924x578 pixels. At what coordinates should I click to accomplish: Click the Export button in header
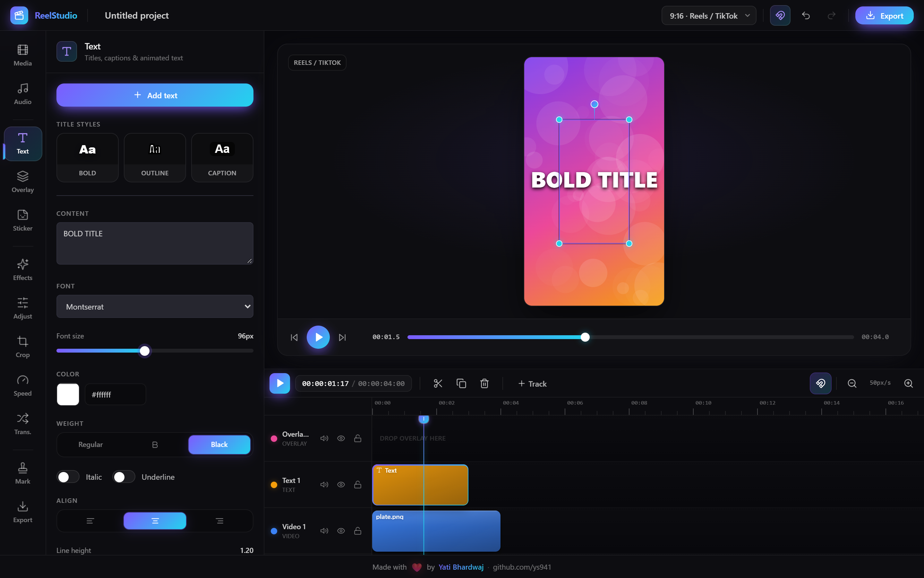pos(884,16)
